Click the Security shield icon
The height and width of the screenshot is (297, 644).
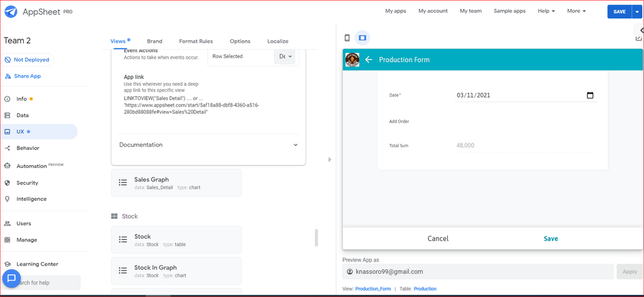[x=7, y=183]
